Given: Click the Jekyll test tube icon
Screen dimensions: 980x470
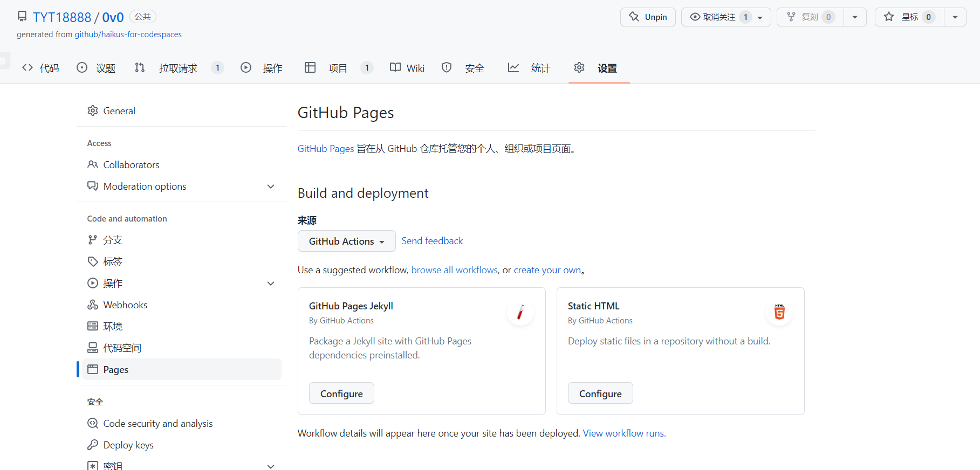Looking at the screenshot, I should 520,313.
